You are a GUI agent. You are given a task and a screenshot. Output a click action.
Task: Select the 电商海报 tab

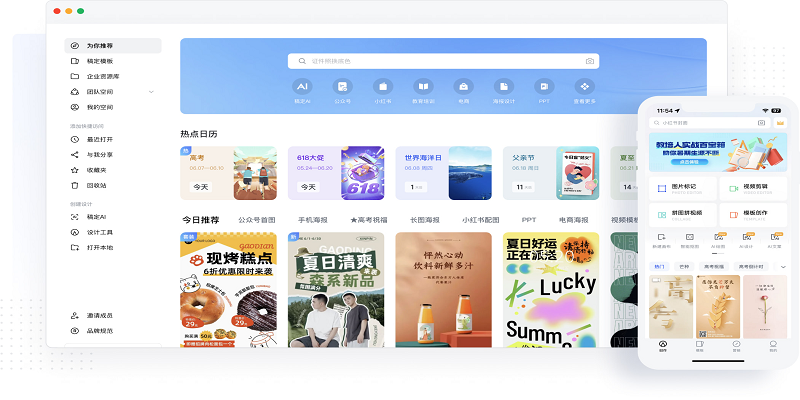[x=573, y=220]
